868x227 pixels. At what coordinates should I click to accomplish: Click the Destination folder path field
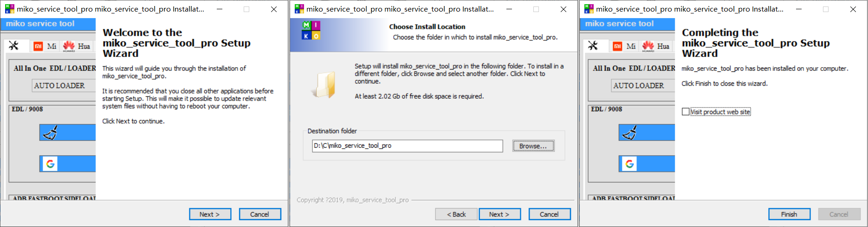[408, 146]
